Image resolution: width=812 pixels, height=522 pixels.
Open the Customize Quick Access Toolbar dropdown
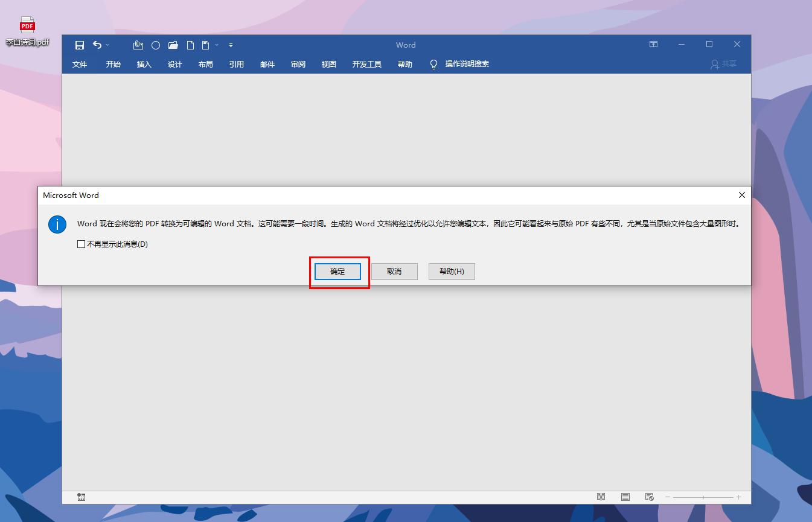tap(231, 45)
